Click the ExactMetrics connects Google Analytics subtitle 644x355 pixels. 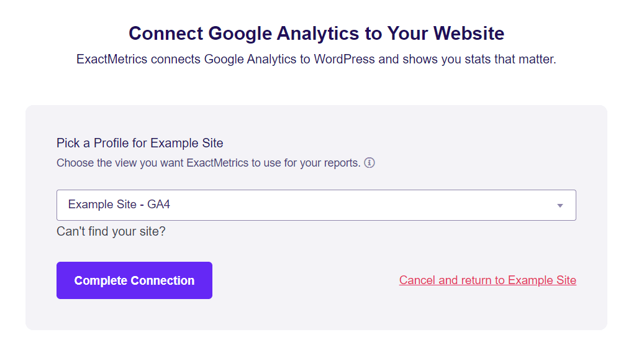click(x=316, y=59)
